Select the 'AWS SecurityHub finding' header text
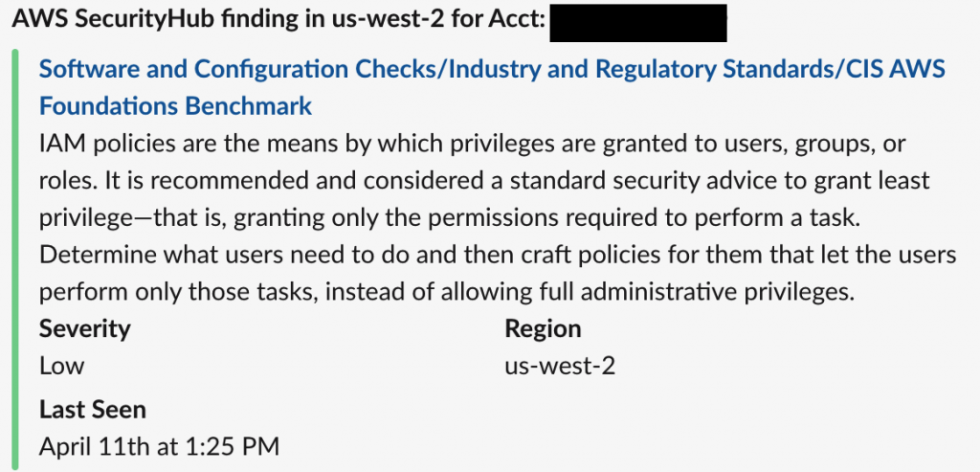This screenshot has height=472, width=980. (148, 20)
